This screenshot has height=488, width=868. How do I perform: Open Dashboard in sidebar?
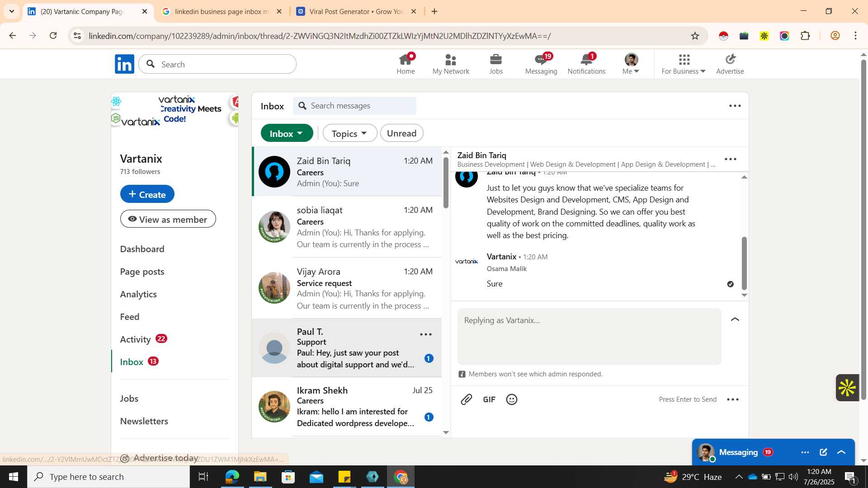click(142, 249)
